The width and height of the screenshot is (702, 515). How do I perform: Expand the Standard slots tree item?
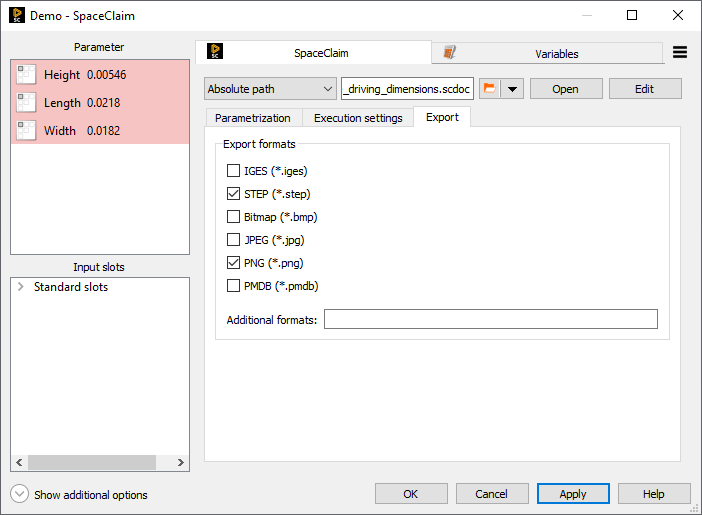(20, 287)
